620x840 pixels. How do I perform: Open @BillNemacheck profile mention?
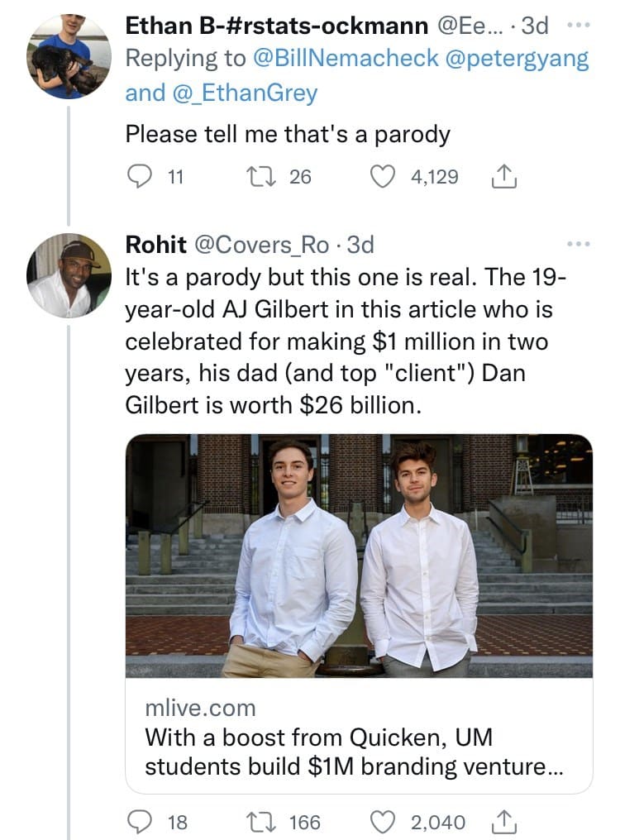(x=345, y=59)
